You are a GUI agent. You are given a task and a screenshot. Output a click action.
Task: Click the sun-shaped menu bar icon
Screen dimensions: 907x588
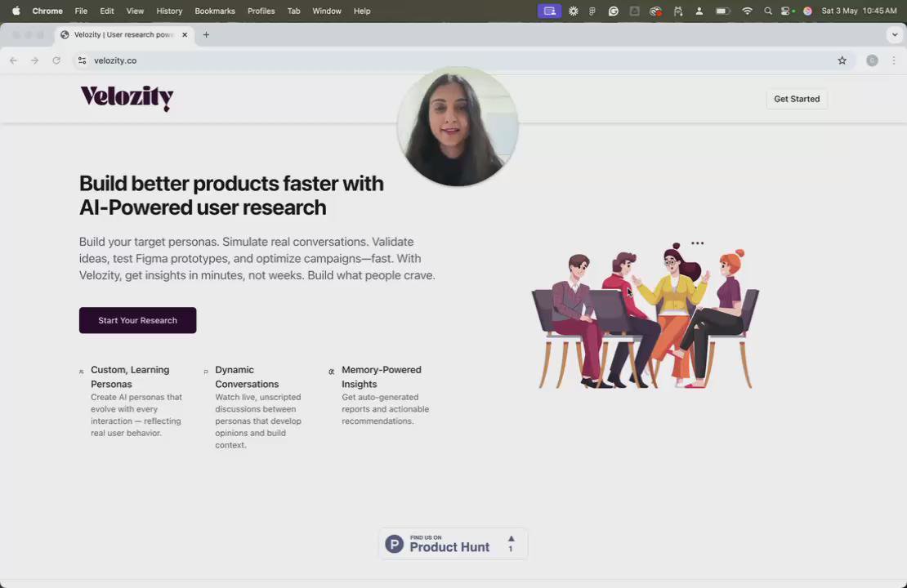pyautogui.click(x=574, y=11)
